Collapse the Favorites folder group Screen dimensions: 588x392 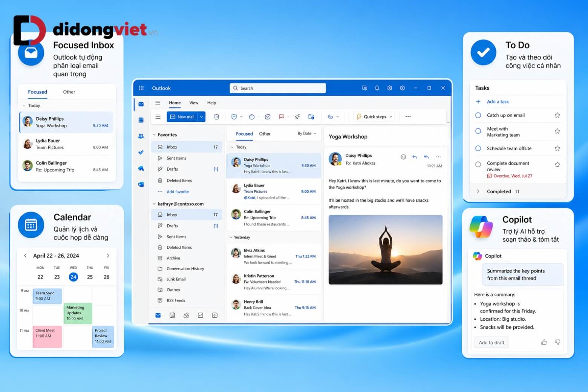pyautogui.click(x=154, y=135)
